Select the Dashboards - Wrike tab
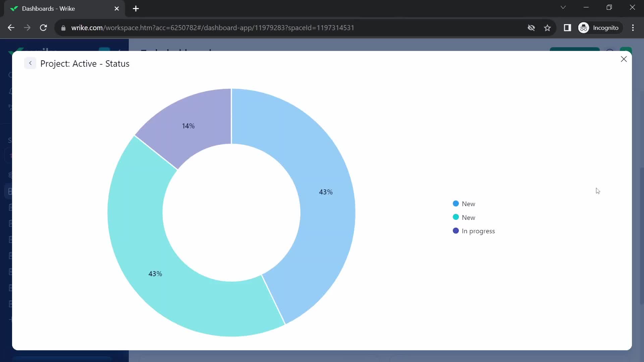Image resolution: width=644 pixels, height=362 pixels. [x=64, y=9]
